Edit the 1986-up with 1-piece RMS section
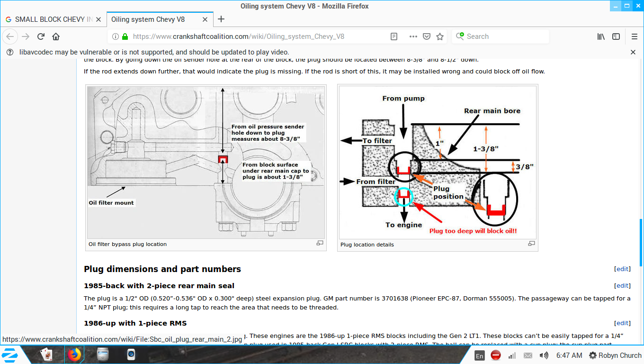This screenshot has width=644, height=364. point(622,323)
